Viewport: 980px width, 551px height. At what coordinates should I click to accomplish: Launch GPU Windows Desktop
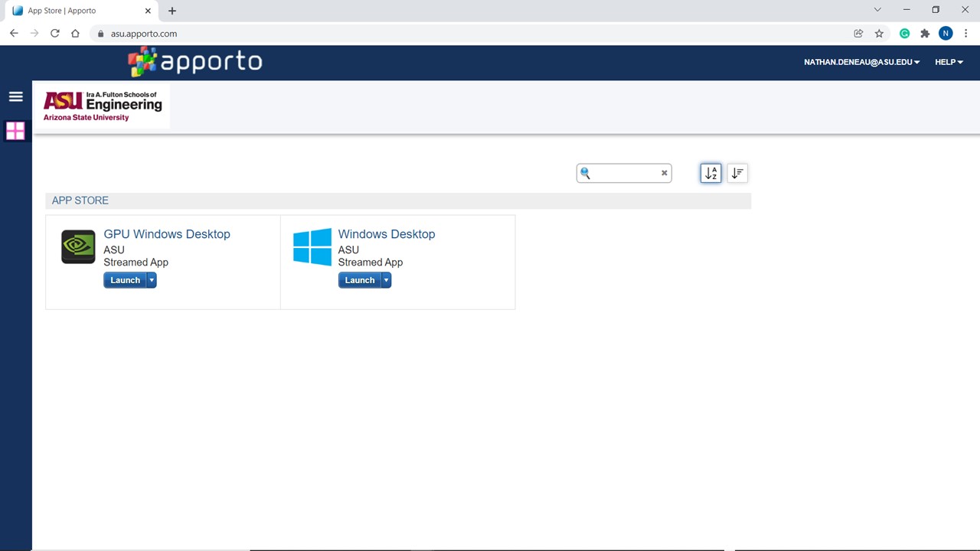(x=125, y=280)
